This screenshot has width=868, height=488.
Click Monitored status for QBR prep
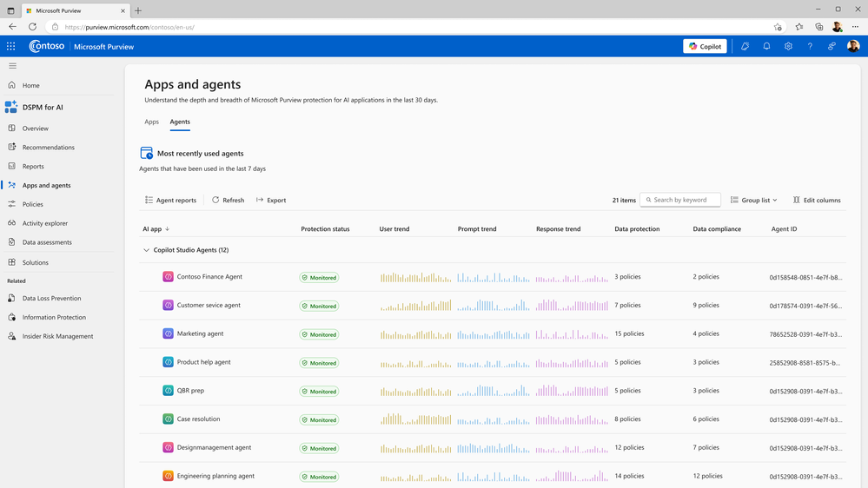[x=319, y=391]
